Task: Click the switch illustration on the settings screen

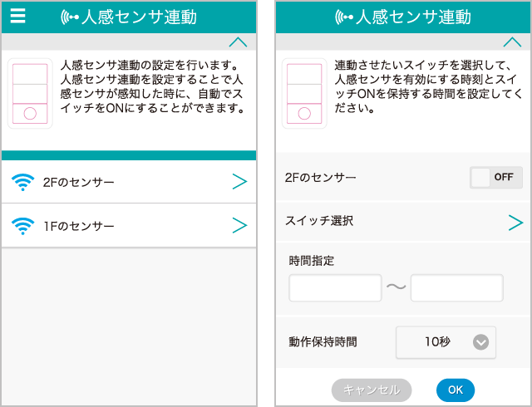Action: [303, 93]
